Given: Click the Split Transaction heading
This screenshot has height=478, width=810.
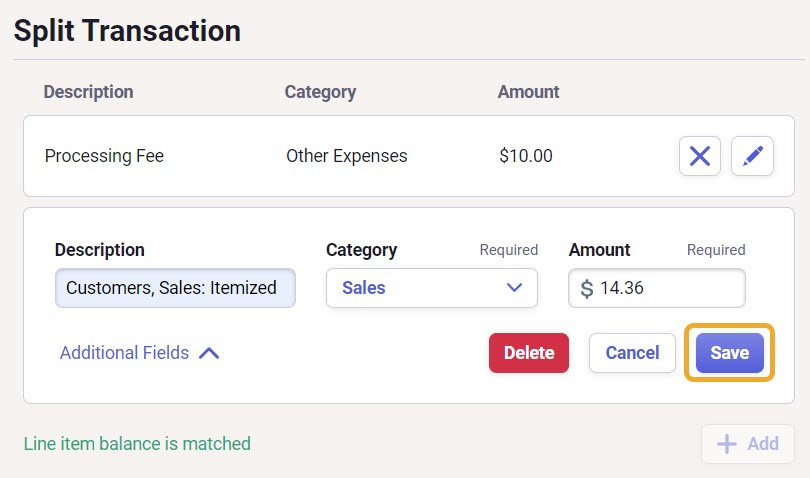Looking at the screenshot, I should pos(127,30).
